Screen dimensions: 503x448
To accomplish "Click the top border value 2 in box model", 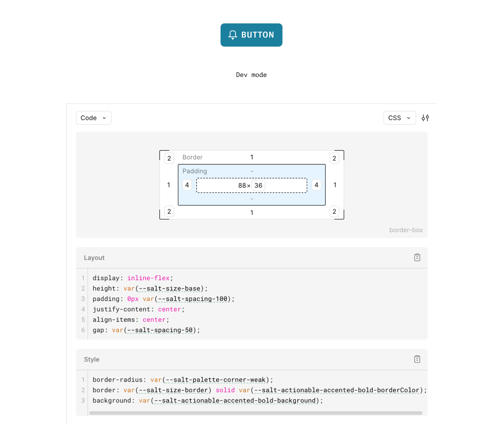I will (169, 158).
